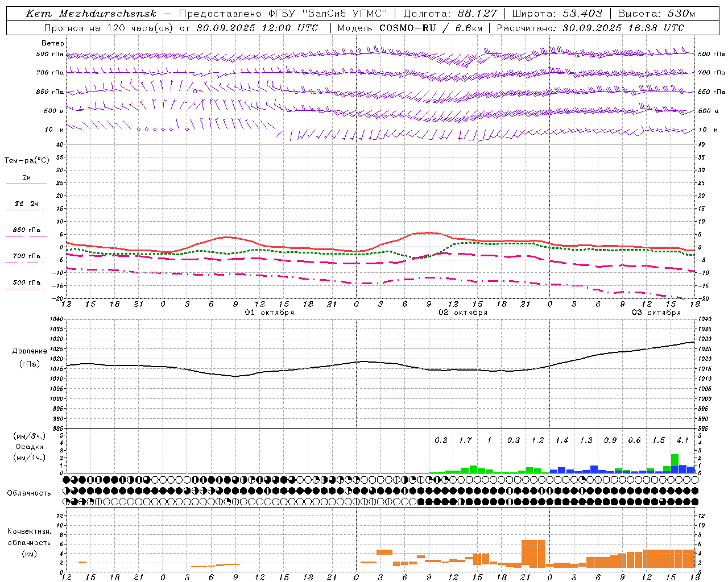Click the Тем-ра(°C) panel label
Image resolution: width=728 pixels, height=582 pixels.
point(27,161)
